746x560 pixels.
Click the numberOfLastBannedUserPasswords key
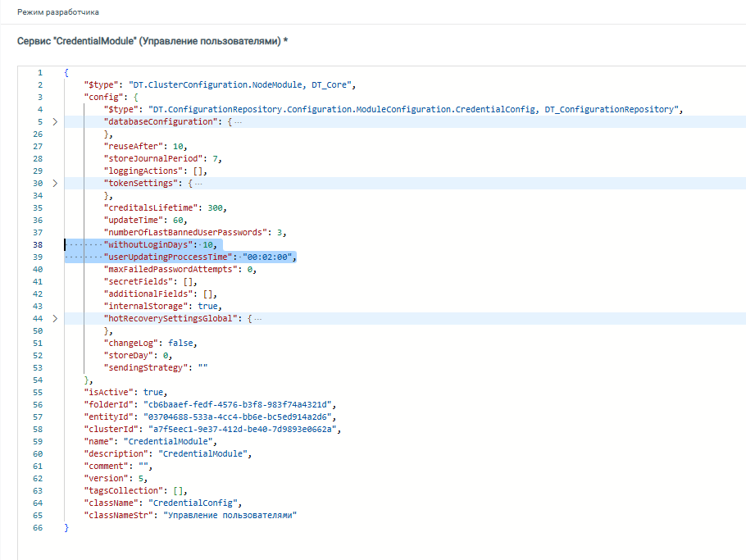pos(185,233)
